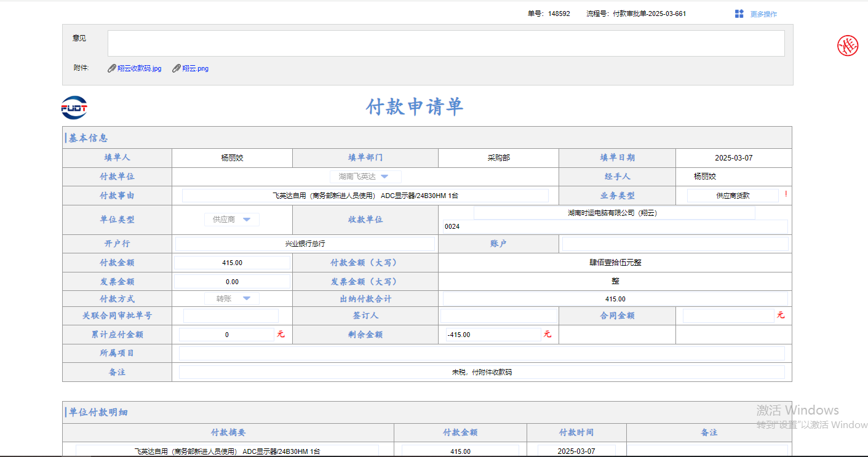Image resolution: width=868 pixels, height=457 pixels.
Task: Click the red 准 approval stamp icon
Action: click(x=847, y=46)
